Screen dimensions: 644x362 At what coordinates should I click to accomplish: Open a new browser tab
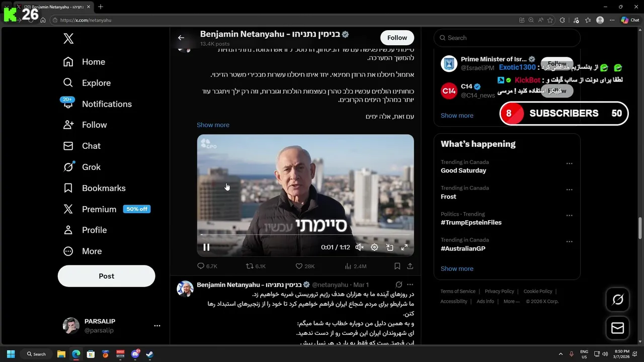point(101,7)
